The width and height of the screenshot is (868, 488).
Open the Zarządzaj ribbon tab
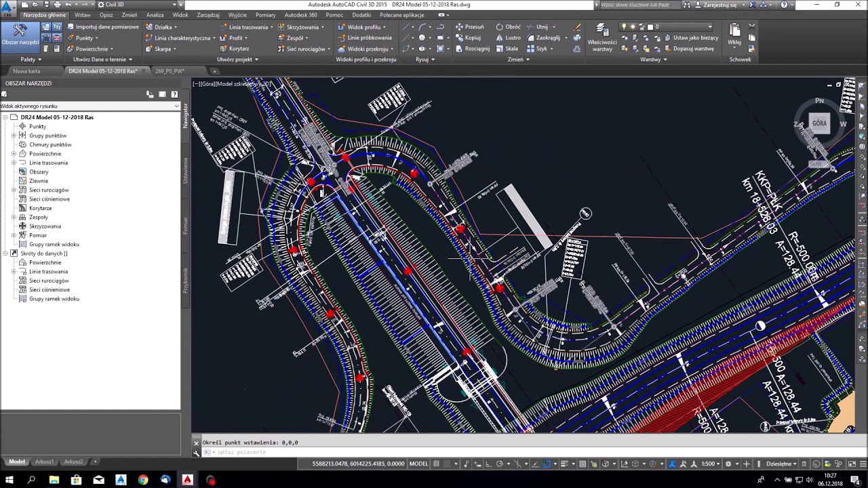[x=208, y=14]
